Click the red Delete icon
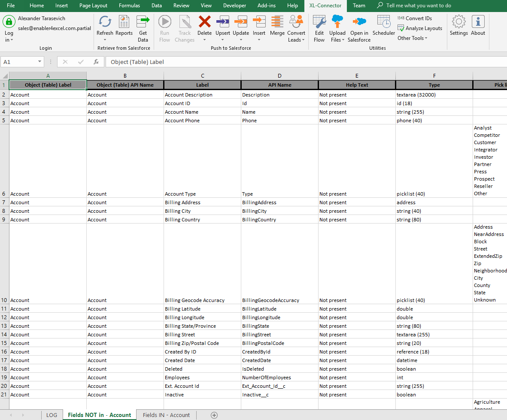507x420 pixels. [x=204, y=21]
